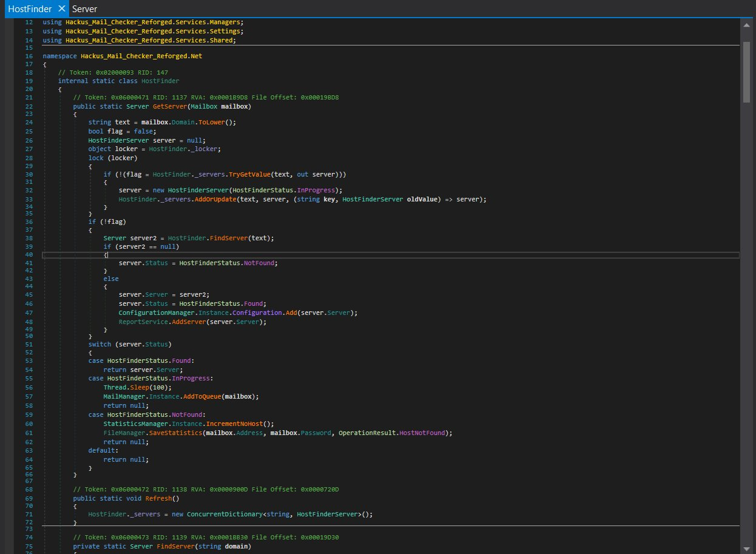756x554 pixels.
Task: Click the using Services.Settings line
Action: (x=143, y=31)
